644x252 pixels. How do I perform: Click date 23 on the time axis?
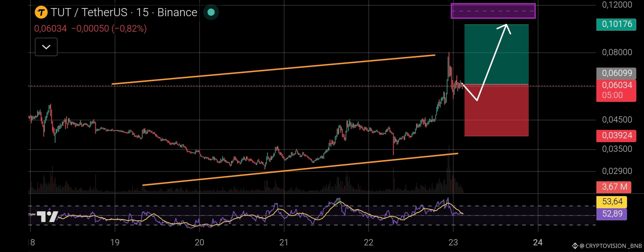tap(453, 242)
